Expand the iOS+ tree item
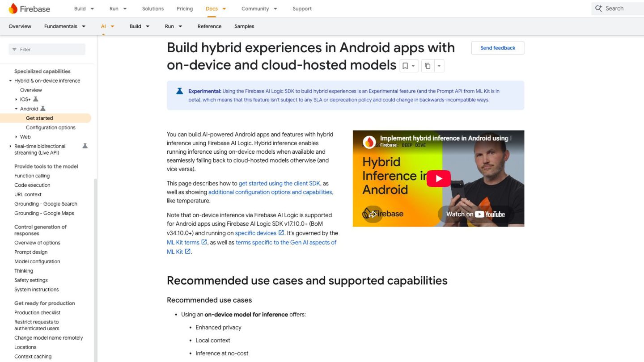 pyautogui.click(x=17, y=100)
